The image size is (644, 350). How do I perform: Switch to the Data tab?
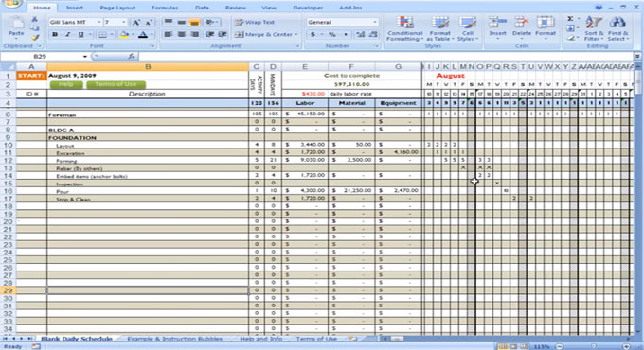(x=202, y=8)
